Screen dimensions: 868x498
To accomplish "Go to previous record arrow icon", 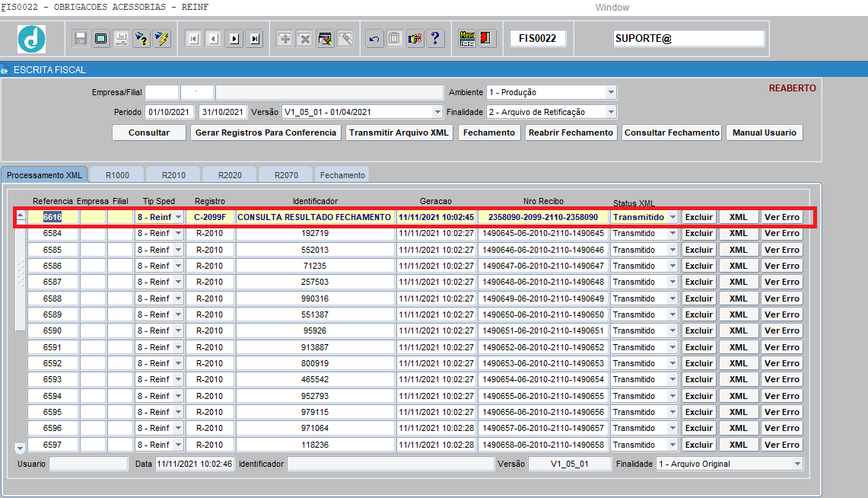I will 214,39.
